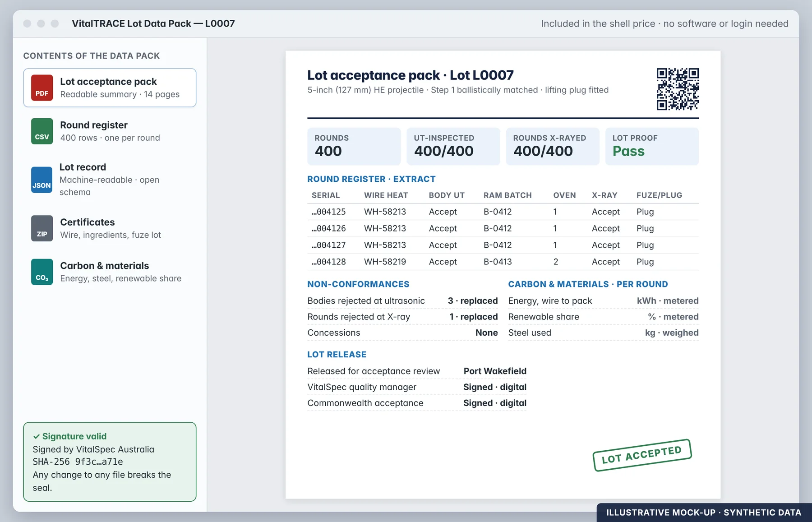Click the B-0413 ram batch cell
812x522 pixels.
498,262
